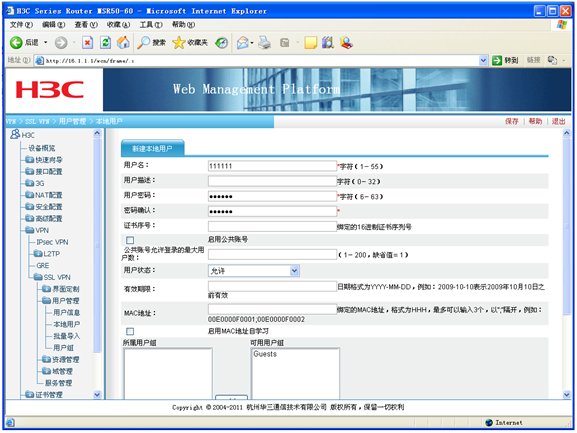Select 设备概览 in navigation tree
577x433 pixels.
click(42, 148)
